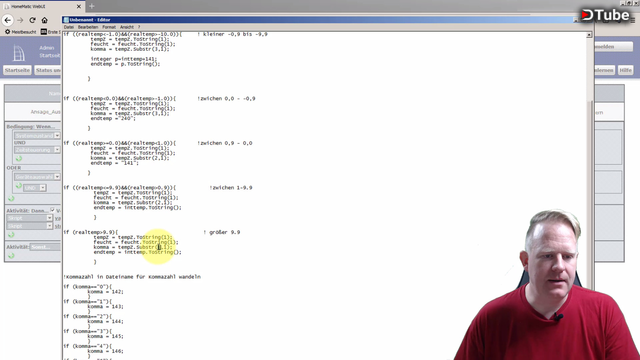This screenshot has height=360, width=640.
Task: Click code line 'if (komma=="0"){'
Action: pyautogui.click(x=87, y=287)
